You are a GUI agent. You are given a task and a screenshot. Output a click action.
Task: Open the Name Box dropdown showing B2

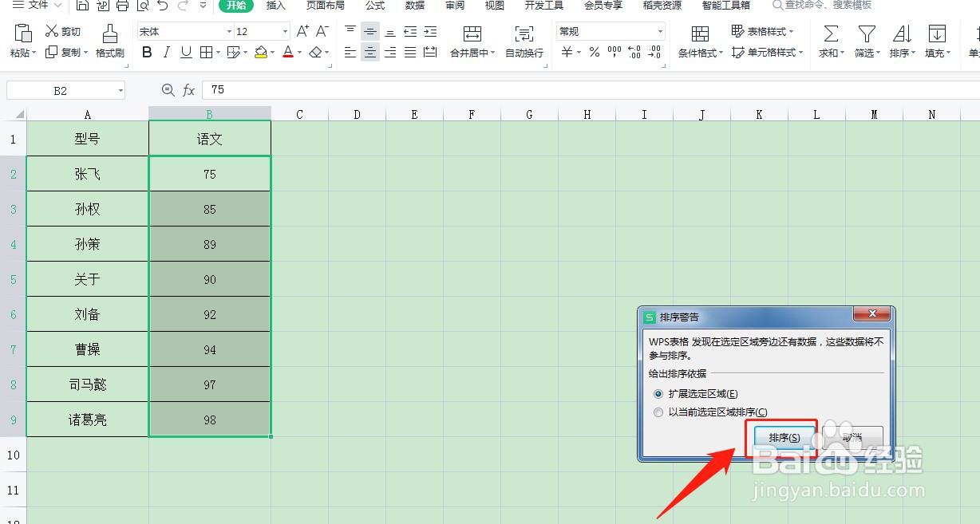pyautogui.click(x=121, y=90)
